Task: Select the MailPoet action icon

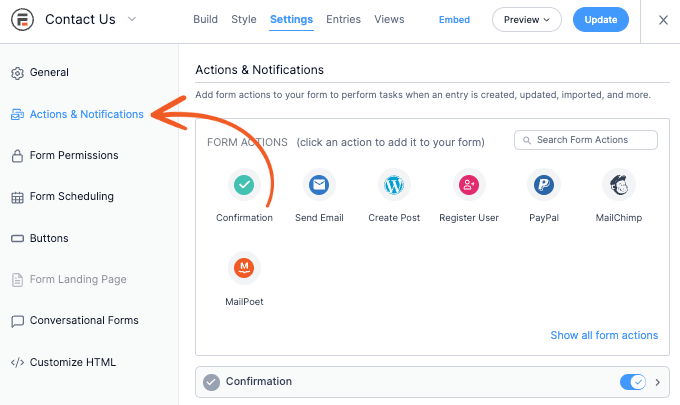Action: 244,268
